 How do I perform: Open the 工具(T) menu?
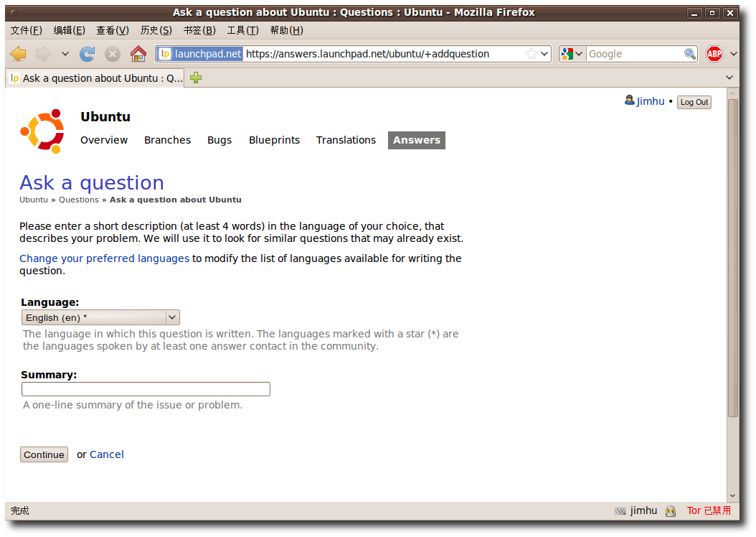(x=242, y=30)
